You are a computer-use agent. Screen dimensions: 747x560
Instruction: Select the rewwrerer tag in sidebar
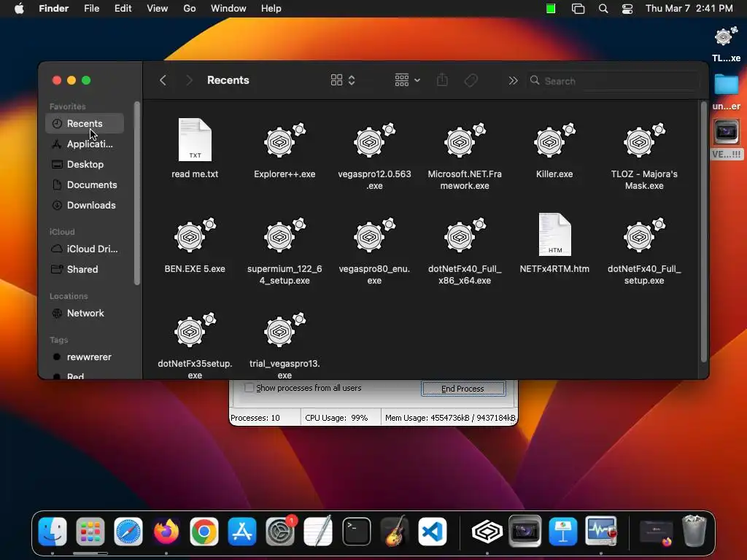(85, 357)
